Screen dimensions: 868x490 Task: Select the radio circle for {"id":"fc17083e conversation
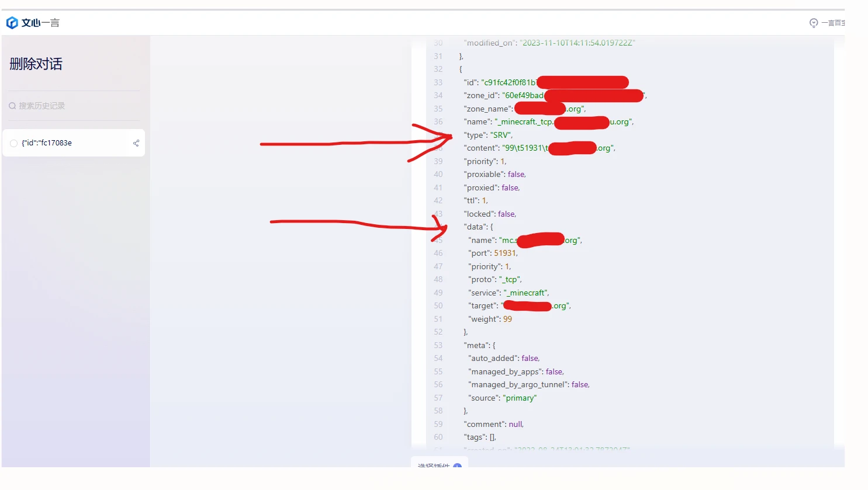pos(14,143)
